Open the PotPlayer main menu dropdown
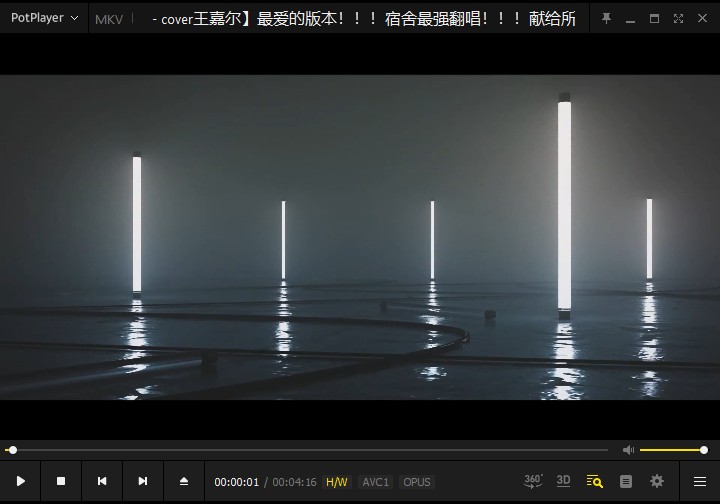This screenshot has width=720, height=504. coord(44,18)
